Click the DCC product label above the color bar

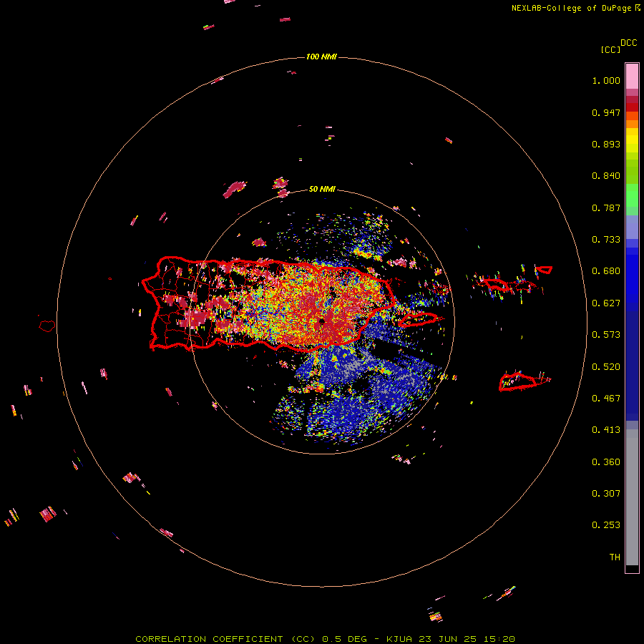coord(628,43)
